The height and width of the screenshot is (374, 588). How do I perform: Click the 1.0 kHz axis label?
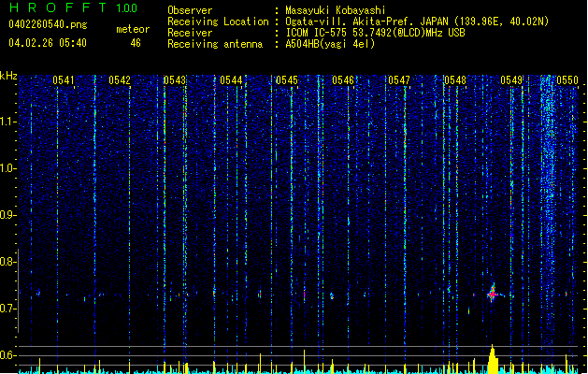(7, 168)
